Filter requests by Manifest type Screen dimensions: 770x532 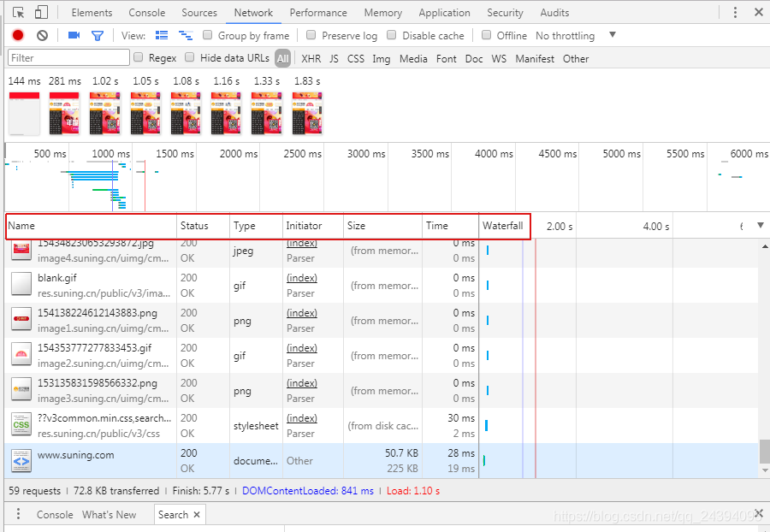[x=535, y=58]
